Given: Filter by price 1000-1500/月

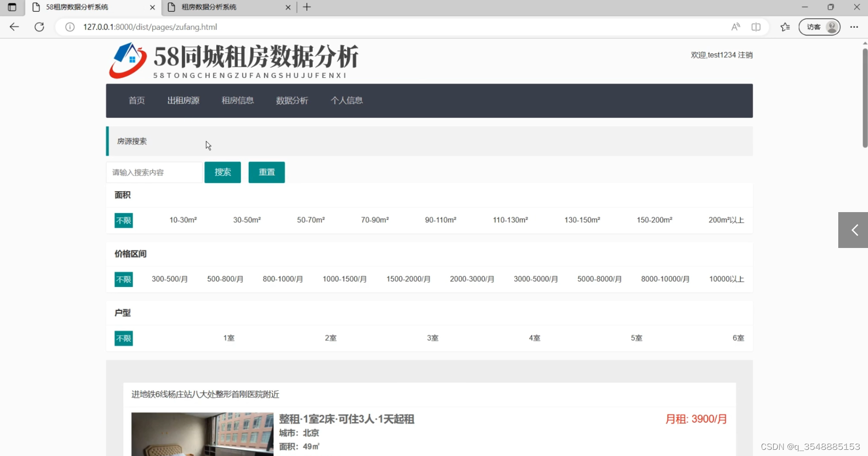Looking at the screenshot, I should (345, 279).
